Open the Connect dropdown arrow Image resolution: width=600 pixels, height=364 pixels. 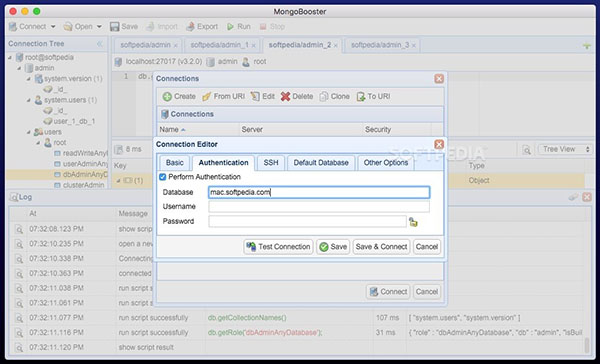click(53, 26)
